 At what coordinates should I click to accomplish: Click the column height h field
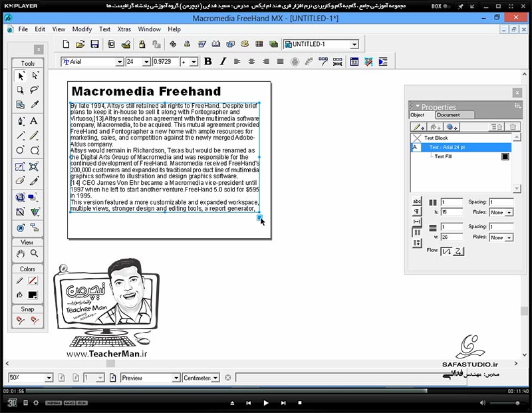point(452,211)
